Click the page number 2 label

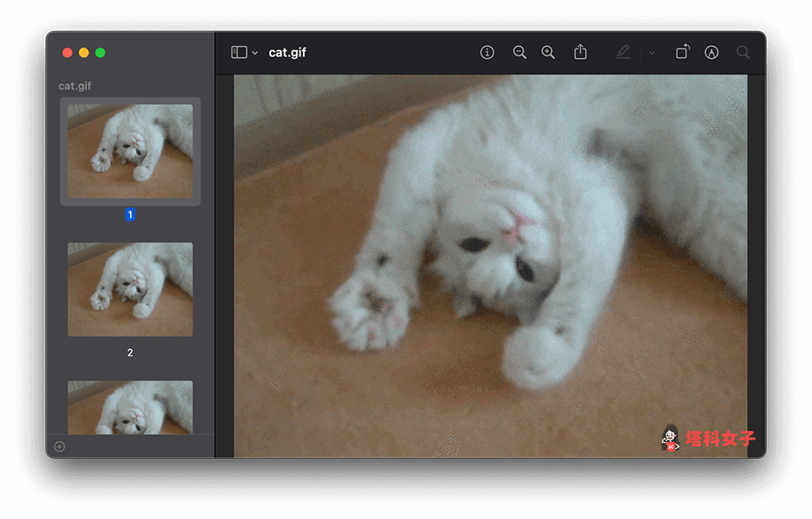pyautogui.click(x=130, y=353)
